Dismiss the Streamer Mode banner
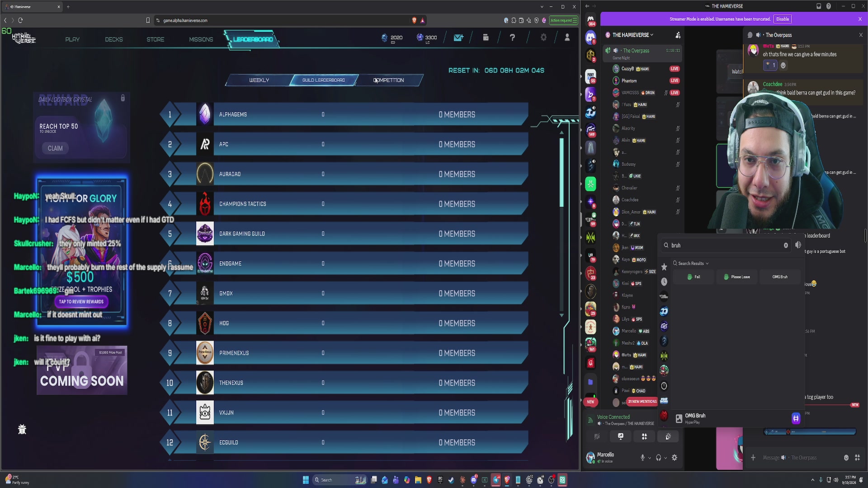The width and height of the screenshot is (868, 488). tap(860, 19)
